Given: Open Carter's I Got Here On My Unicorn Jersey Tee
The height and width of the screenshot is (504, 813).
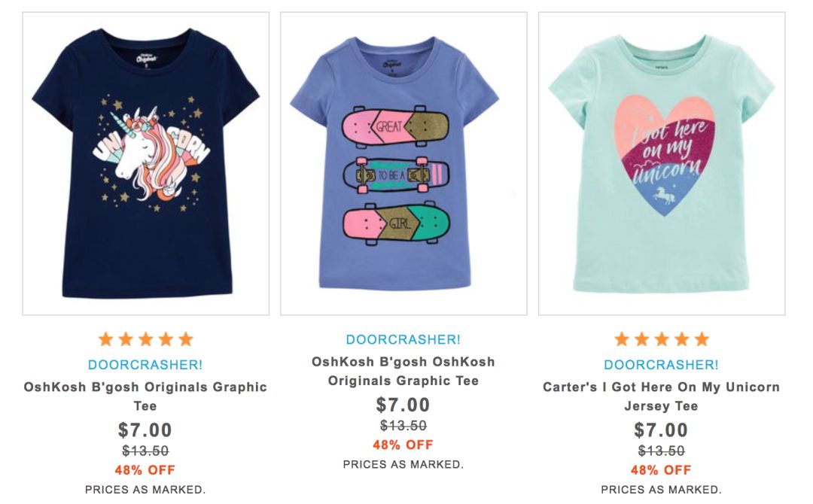Looking at the screenshot, I should click(662, 396).
